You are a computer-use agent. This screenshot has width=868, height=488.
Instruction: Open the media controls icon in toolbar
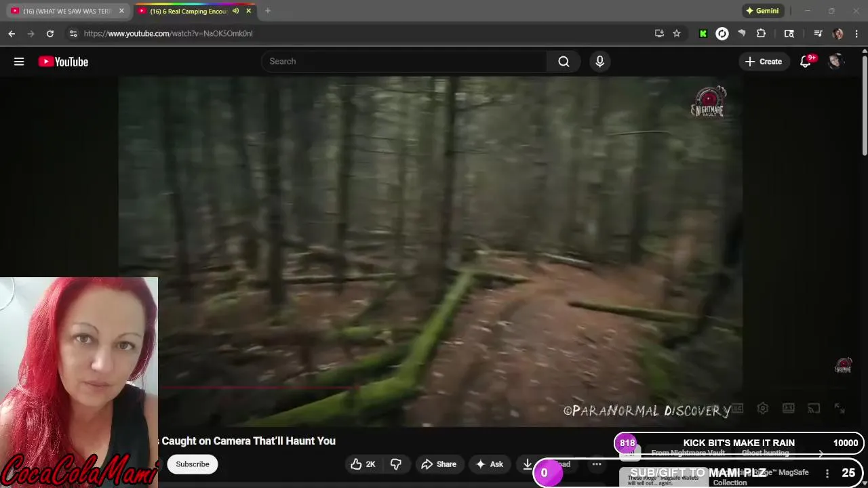tap(818, 33)
